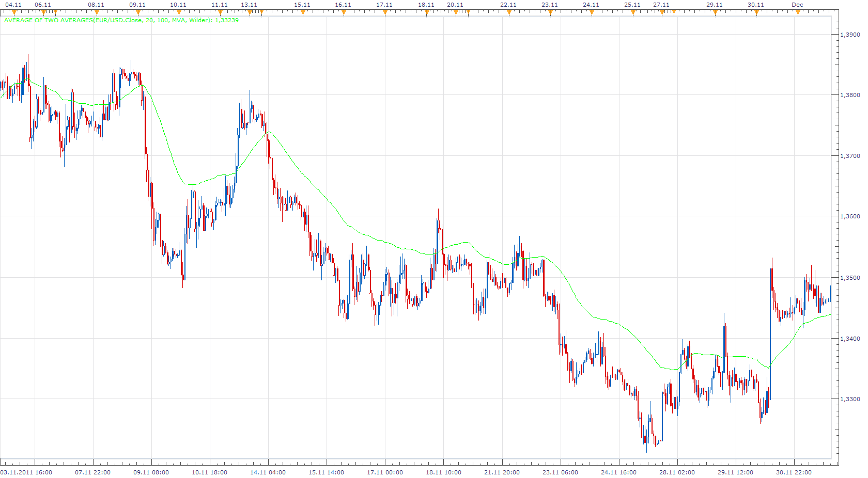The height and width of the screenshot is (478, 868).
Task: Select the 10.11 orange day marker
Action: click(x=179, y=12)
